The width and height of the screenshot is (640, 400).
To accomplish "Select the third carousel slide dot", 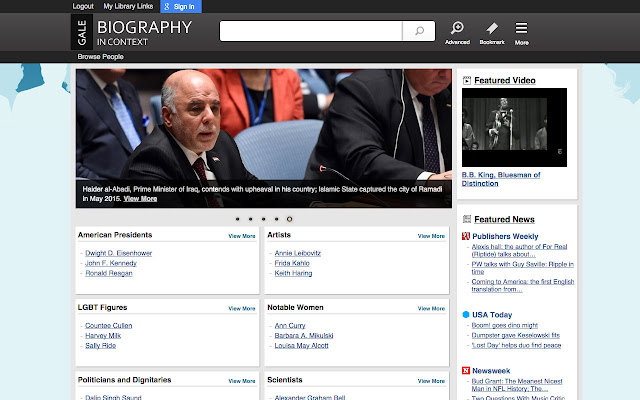I will click(263, 218).
